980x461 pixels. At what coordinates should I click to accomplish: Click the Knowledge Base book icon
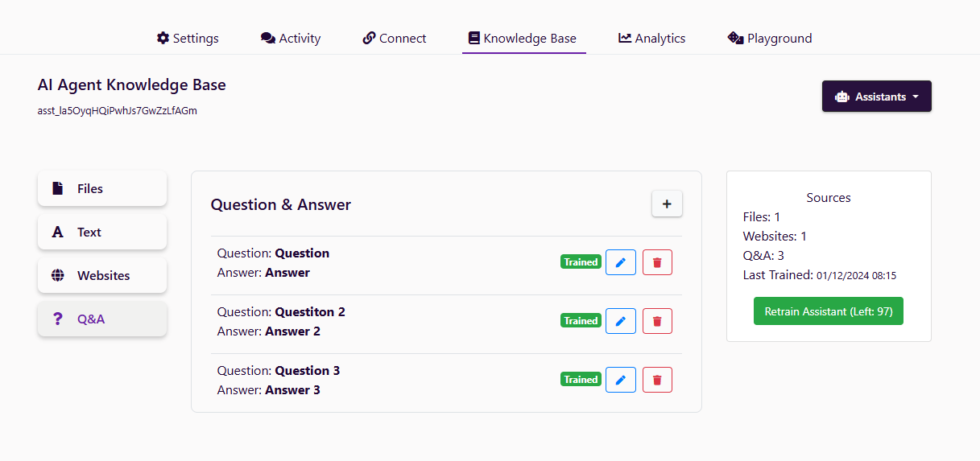click(473, 38)
